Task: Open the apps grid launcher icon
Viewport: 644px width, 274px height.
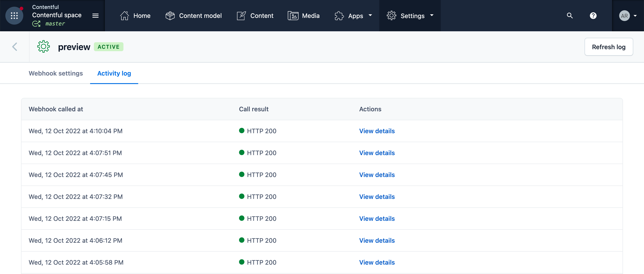Action: pos(14,15)
